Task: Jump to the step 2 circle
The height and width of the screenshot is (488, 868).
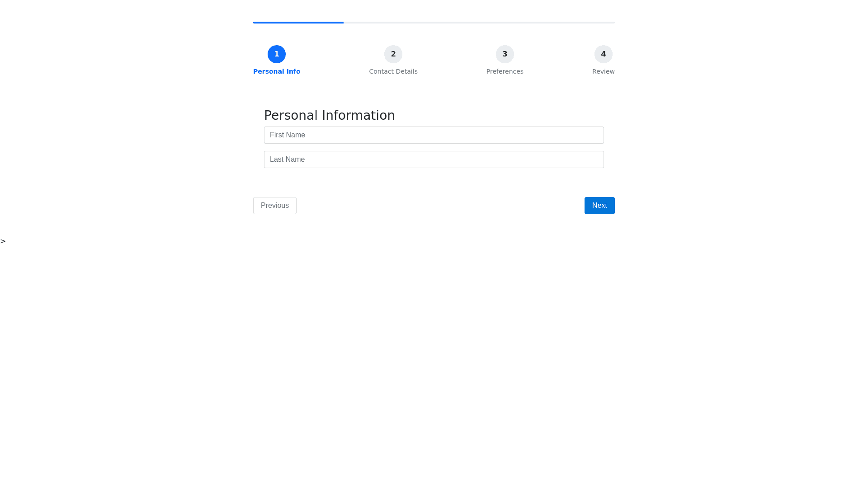Action: tap(393, 54)
